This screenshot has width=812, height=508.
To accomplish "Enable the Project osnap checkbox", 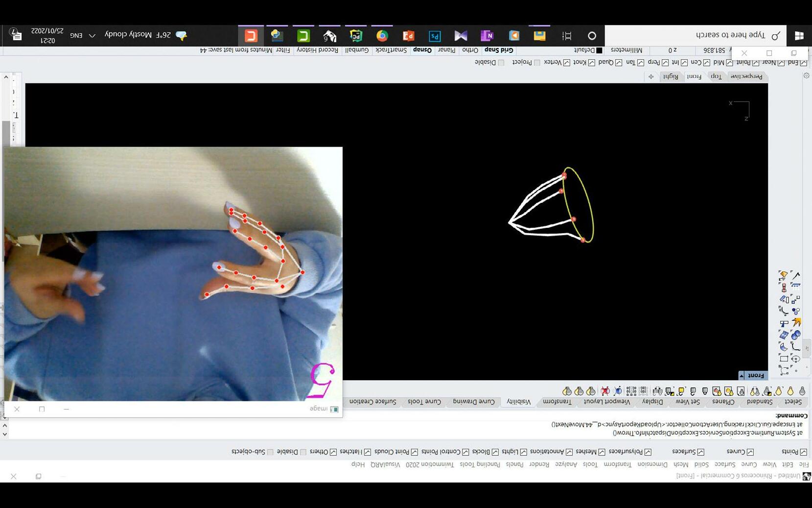I will (x=537, y=63).
